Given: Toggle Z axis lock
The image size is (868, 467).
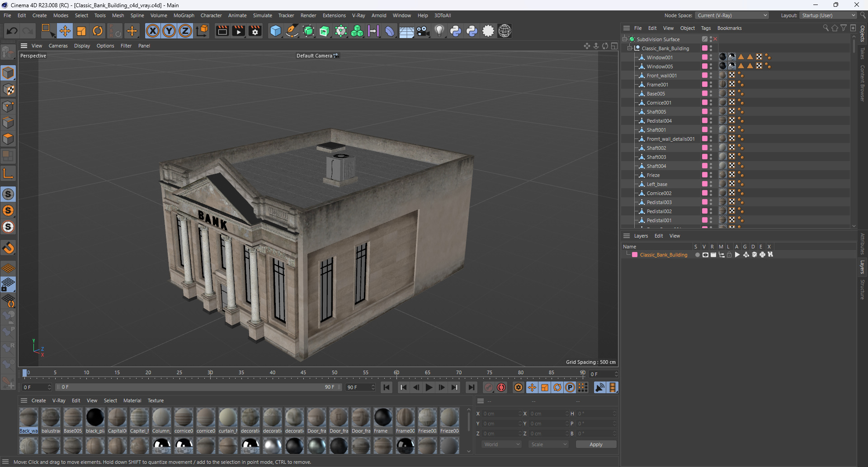Looking at the screenshot, I should tap(185, 31).
